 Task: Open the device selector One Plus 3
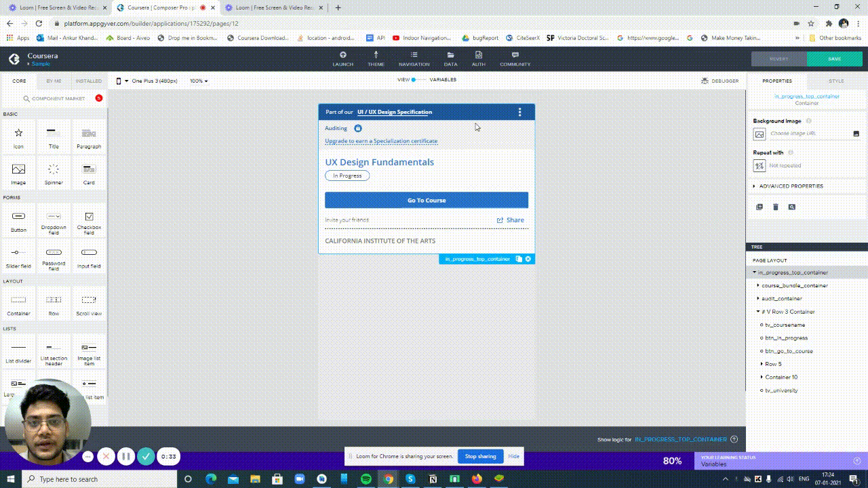[x=147, y=81]
